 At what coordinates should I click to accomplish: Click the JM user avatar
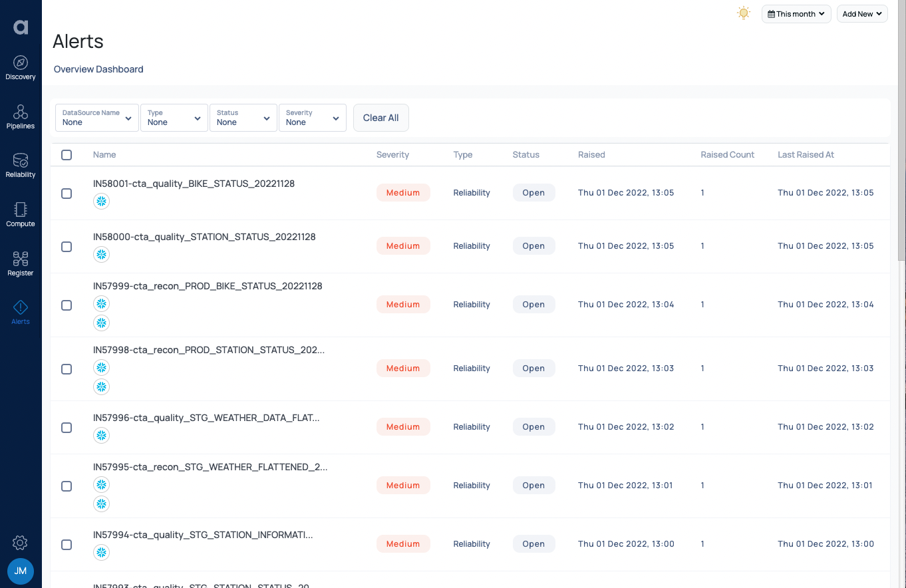[20, 571]
